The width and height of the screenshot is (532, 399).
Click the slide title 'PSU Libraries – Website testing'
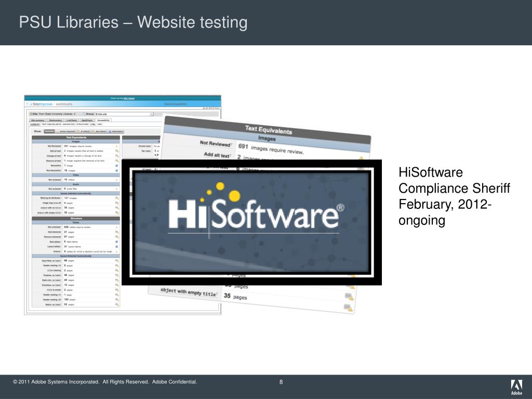pyautogui.click(x=133, y=22)
